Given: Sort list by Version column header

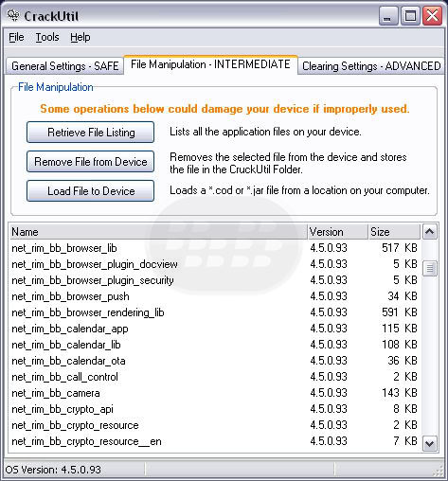Looking at the screenshot, I should (338, 232).
